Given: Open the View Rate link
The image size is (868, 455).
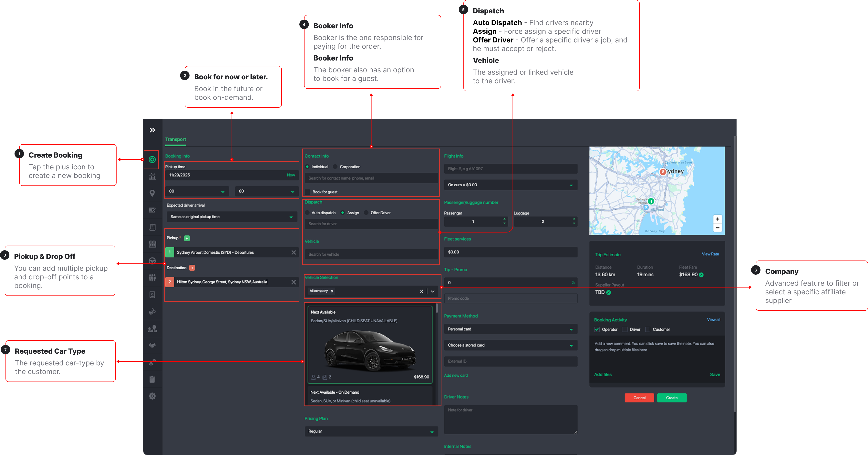Looking at the screenshot, I should (x=710, y=254).
